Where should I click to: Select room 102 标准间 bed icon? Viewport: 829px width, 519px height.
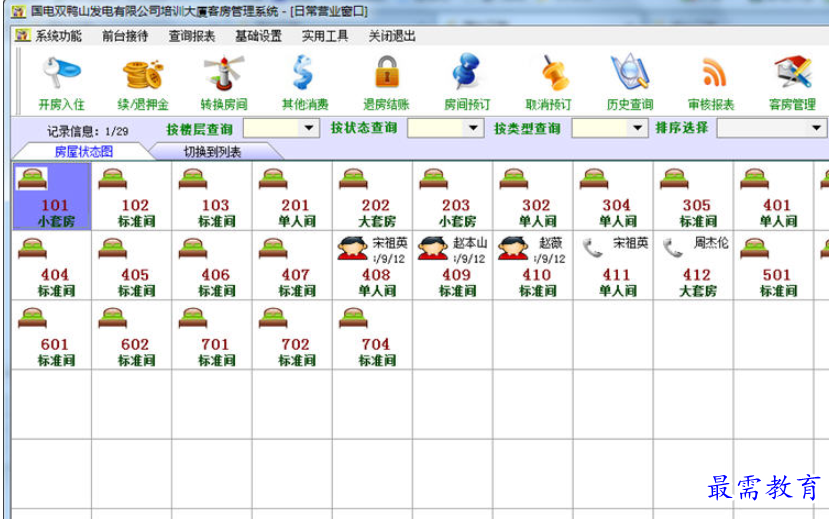113,179
